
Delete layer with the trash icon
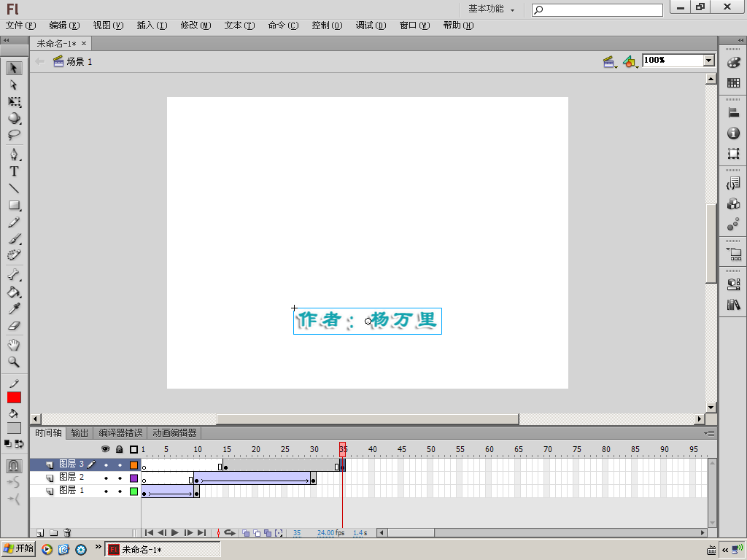click(x=67, y=533)
